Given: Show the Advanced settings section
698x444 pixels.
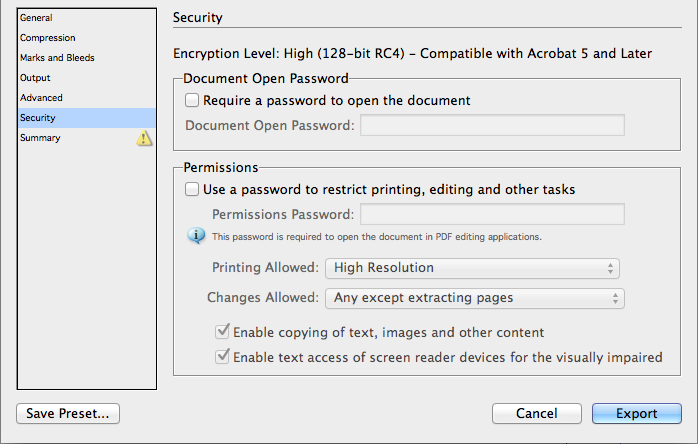Looking at the screenshot, I should pyautogui.click(x=41, y=98).
